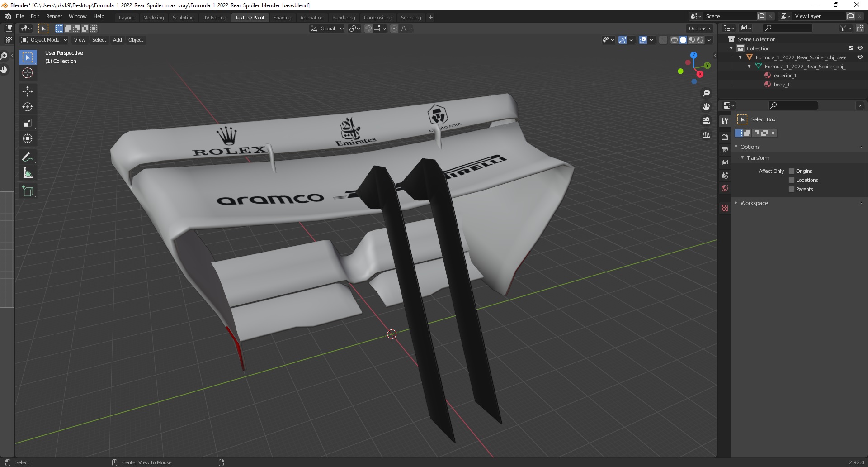Open the pivot point dropdown
The image size is (868, 467).
(355, 29)
